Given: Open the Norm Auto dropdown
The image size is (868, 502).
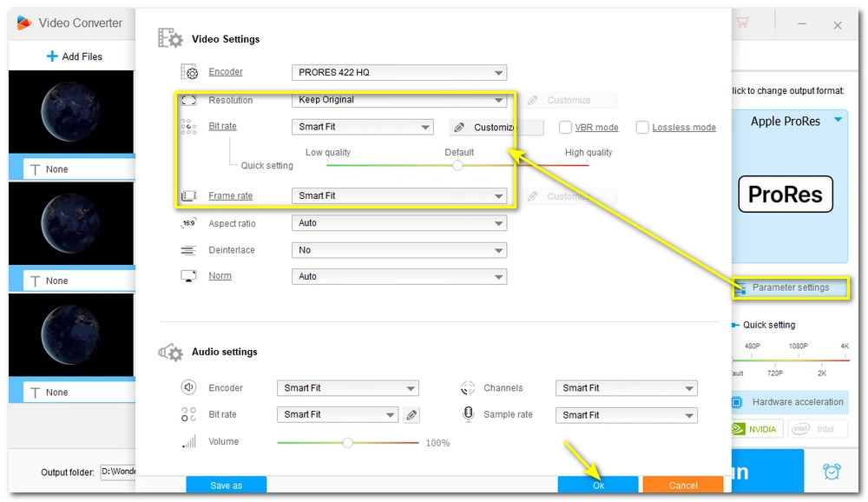Looking at the screenshot, I should point(399,276).
